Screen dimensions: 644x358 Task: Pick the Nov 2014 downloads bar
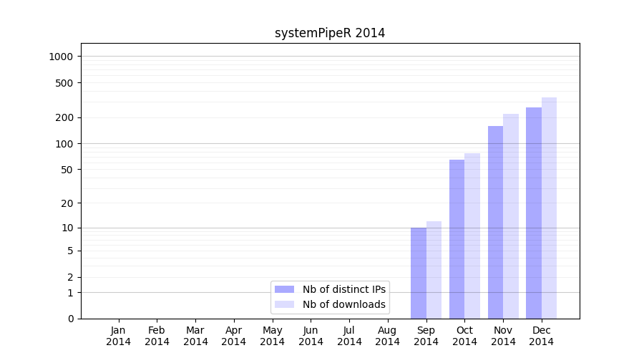(511, 216)
